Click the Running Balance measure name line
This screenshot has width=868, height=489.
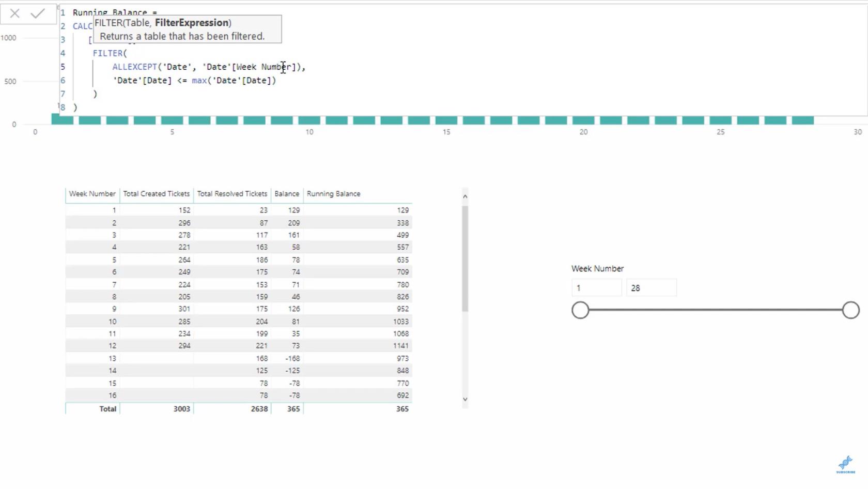[x=115, y=12]
